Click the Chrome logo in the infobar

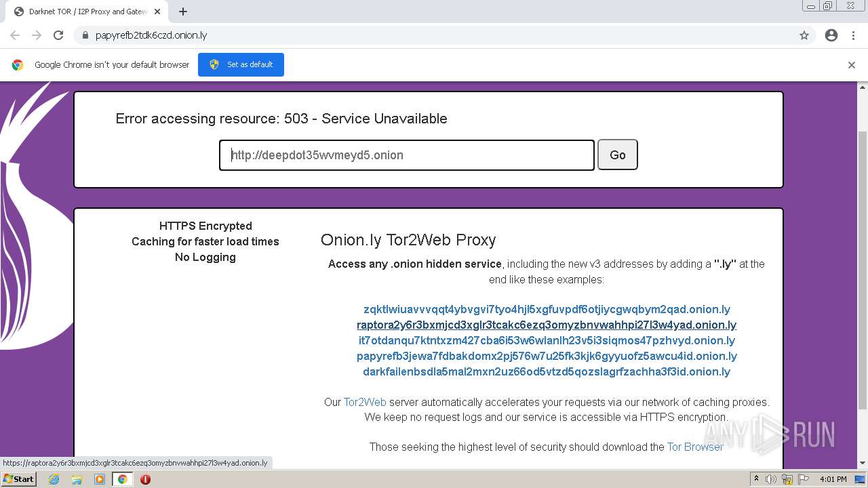[18, 65]
